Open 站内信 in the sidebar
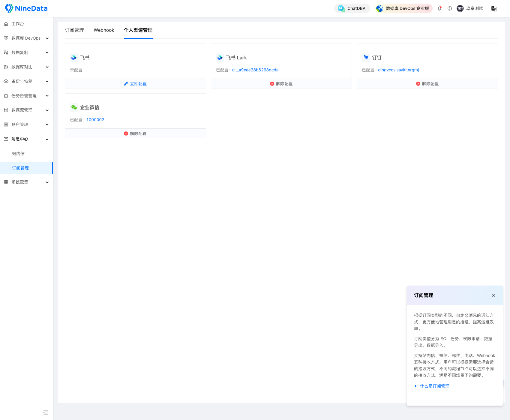This screenshot has width=510, height=420. (x=18, y=154)
